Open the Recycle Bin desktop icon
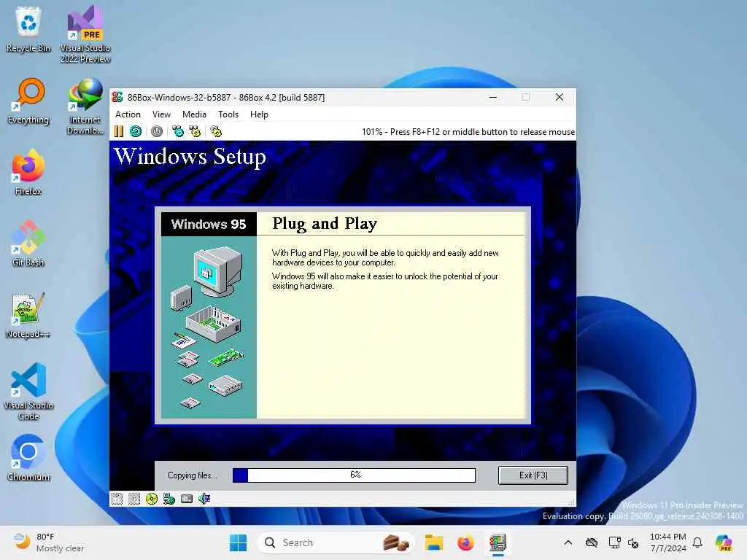 pos(28,29)
